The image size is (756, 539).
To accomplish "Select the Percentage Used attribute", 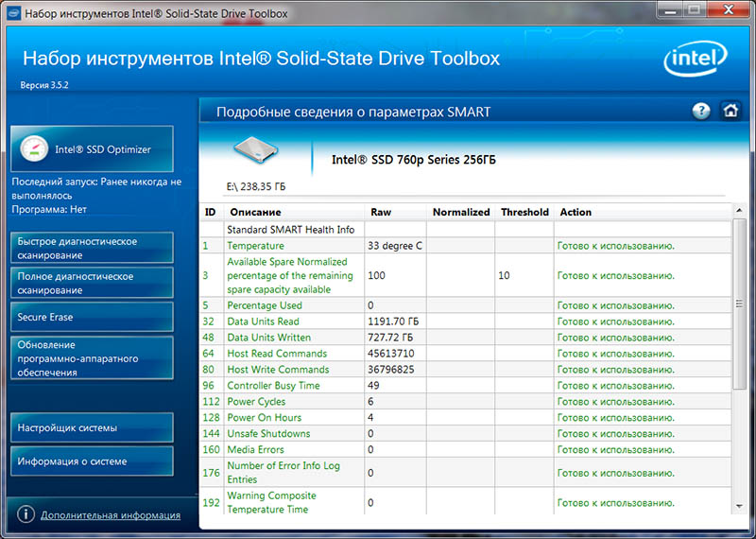I will point(265,305).
